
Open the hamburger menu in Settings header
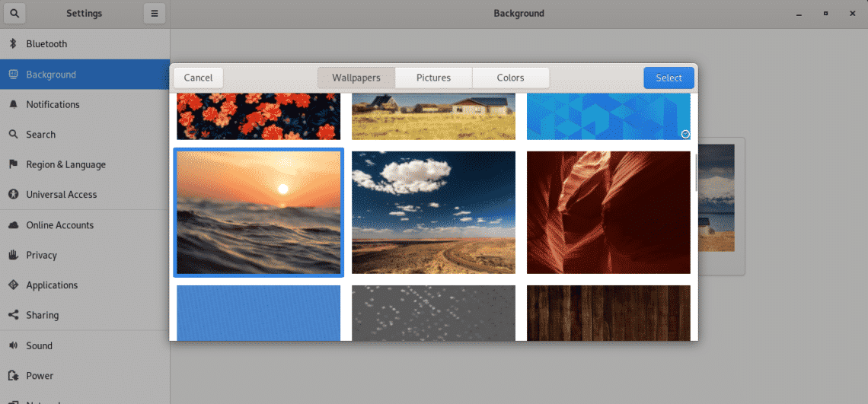[155, 14]
